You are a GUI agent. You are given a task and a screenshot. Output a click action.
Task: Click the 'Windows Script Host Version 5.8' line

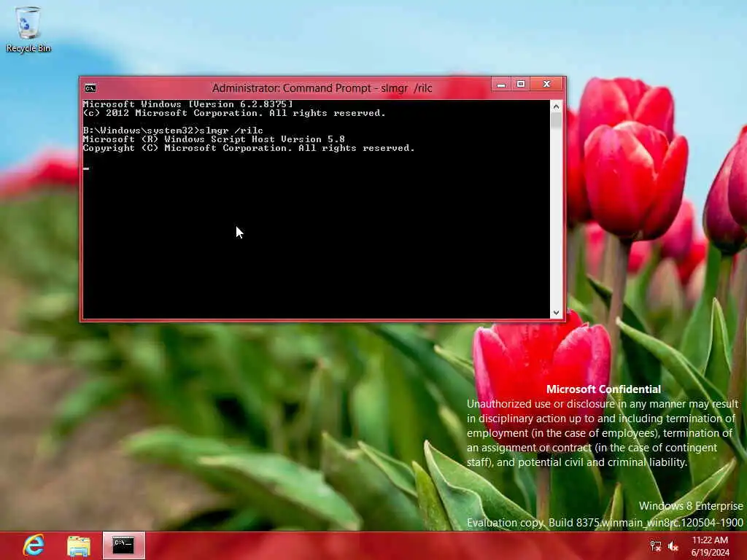tap(214, 139)
